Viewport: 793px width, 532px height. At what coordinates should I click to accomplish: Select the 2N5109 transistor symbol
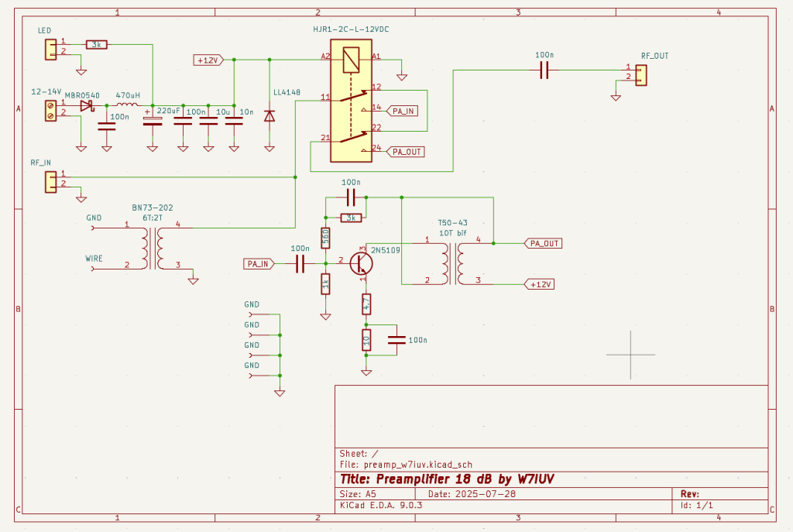click(x=361, y=263)
